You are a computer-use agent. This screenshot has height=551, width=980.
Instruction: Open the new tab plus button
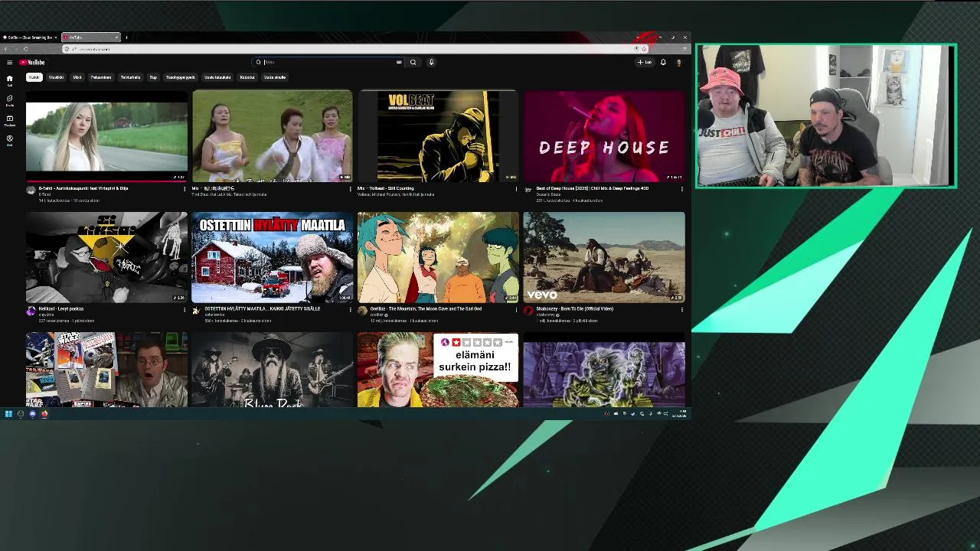tap(126, 37)
